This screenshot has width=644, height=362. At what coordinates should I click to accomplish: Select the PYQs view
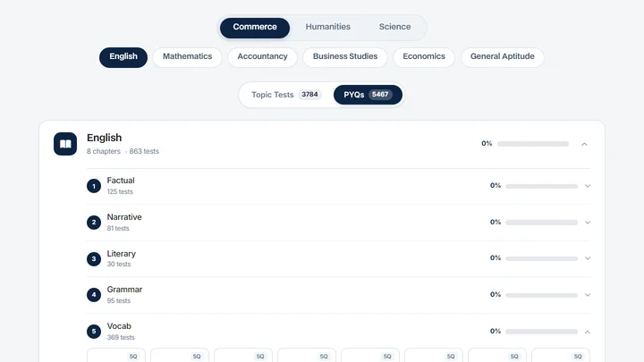[x=368, y=95]
